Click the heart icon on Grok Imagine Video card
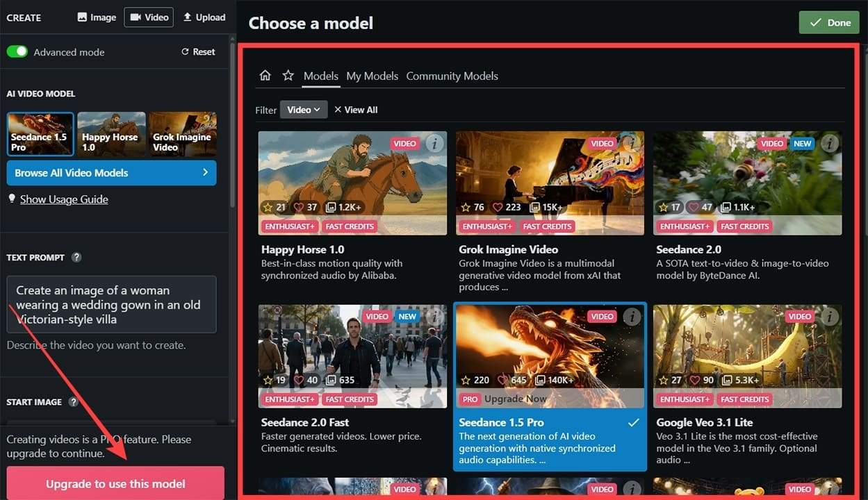Image resolution: width=868 pixels, height=500 pixels. point(498,207)
